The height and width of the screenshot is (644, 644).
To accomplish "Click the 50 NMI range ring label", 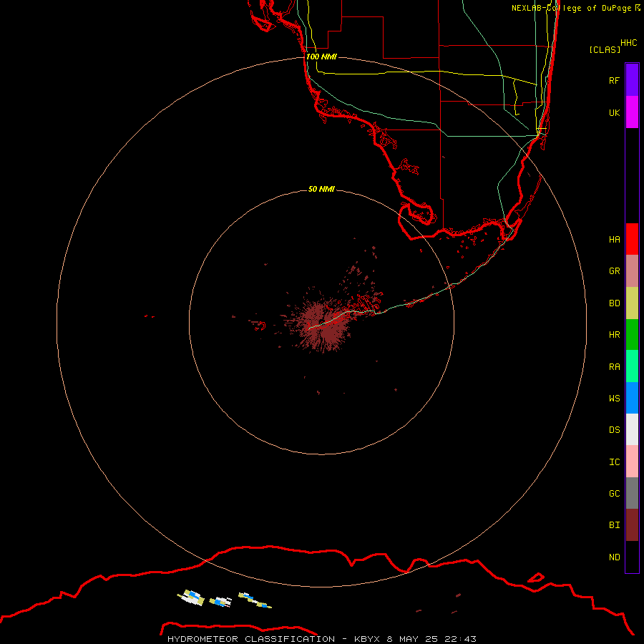I will click(321, 189).
